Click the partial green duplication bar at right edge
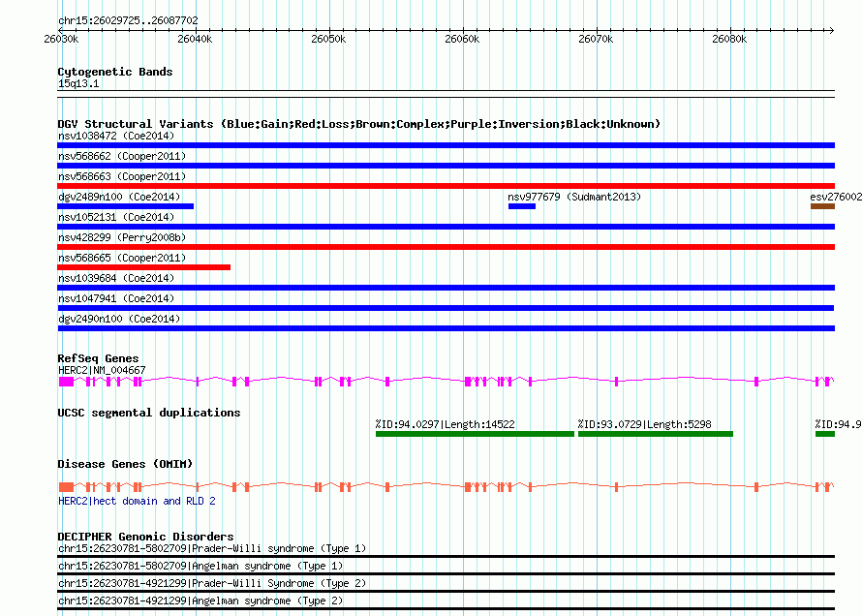The width and height of the screenshot is (862, 616). [825, 434]
